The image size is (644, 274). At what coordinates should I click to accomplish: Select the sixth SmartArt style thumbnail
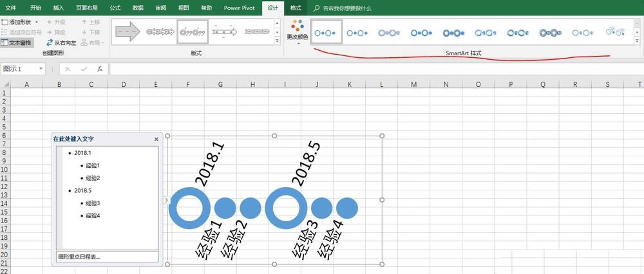click(x=486, y=32)
